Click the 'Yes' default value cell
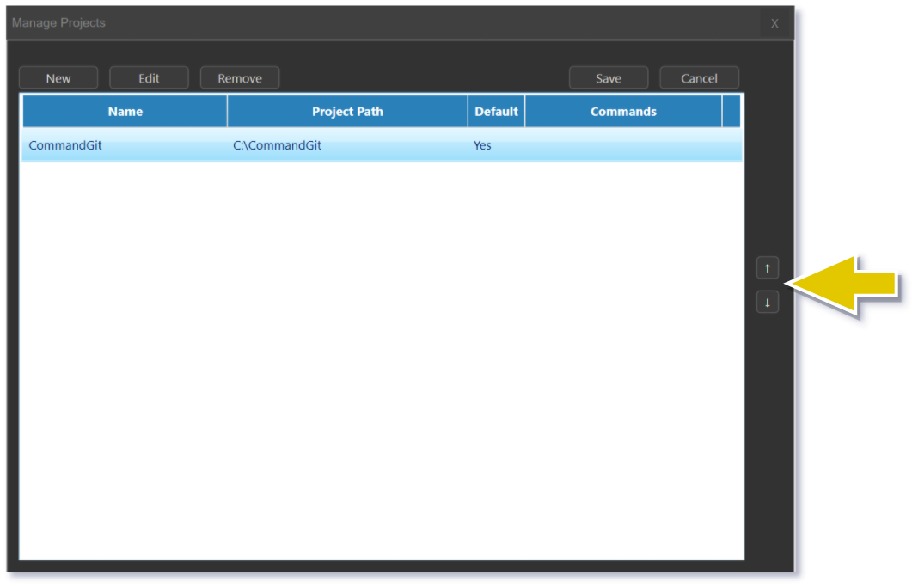 coord(483,145)
